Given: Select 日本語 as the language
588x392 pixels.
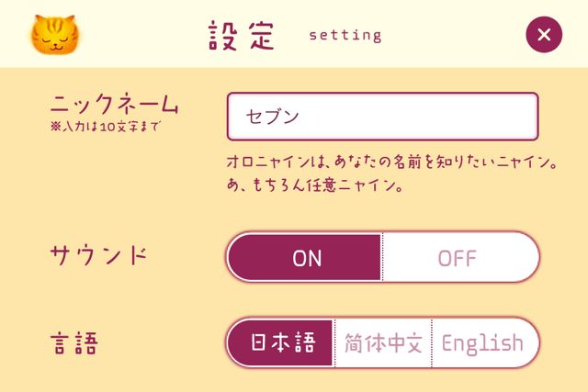Looking at the screenshot, I should 281,343.
